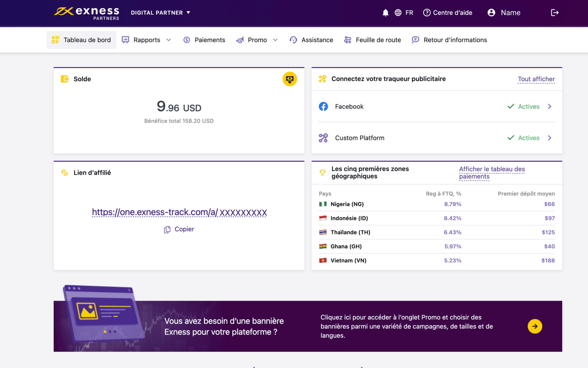This screenshot has width=588, height=368.
Task: Select the Assistance tab
Action: (312, 40)
